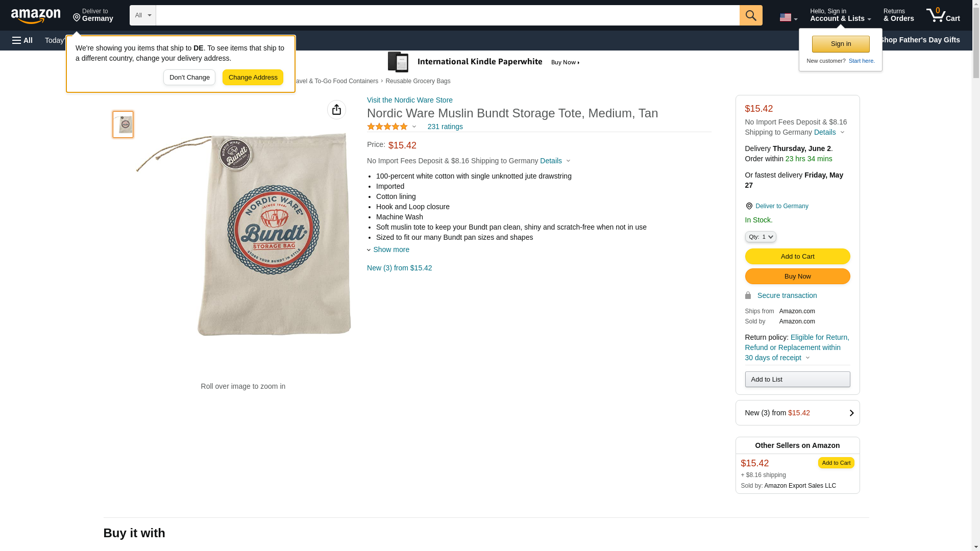Viewport: 980px width, 551px height.
Task: Select the storage tote thumbnail image
Action: pyautogui.click(x=123, y=124)
